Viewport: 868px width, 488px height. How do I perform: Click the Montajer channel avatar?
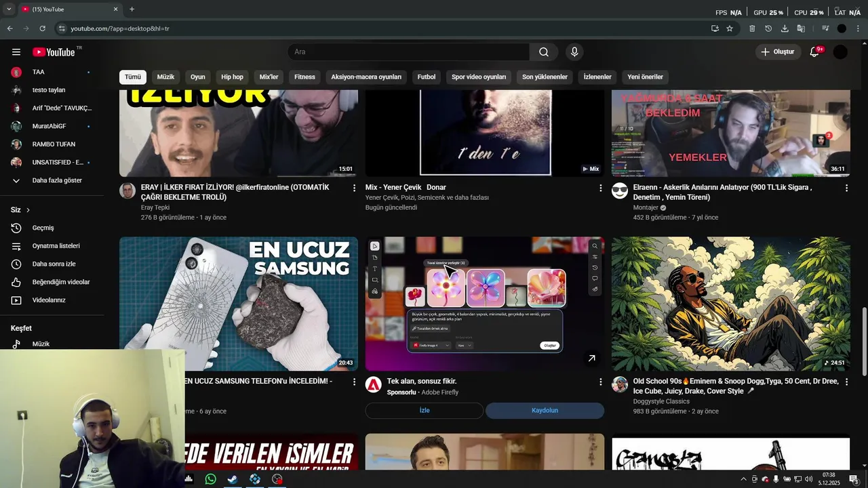pos(620,190)
